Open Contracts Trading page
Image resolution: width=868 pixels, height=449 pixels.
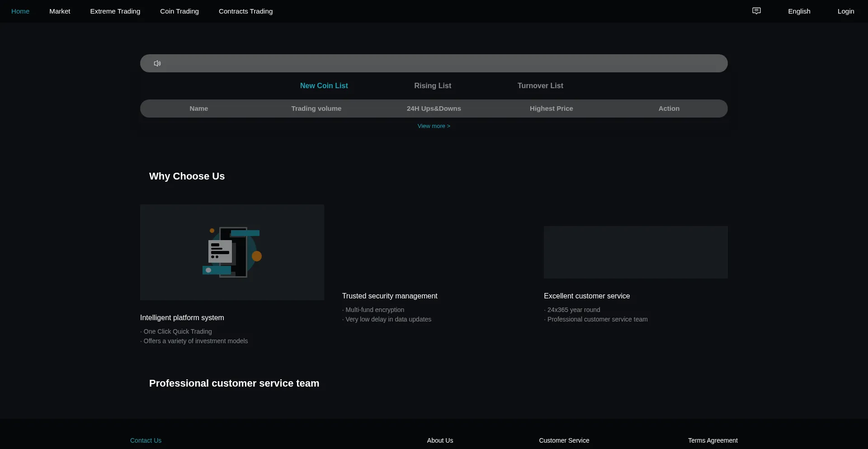(x=245, y=11)
